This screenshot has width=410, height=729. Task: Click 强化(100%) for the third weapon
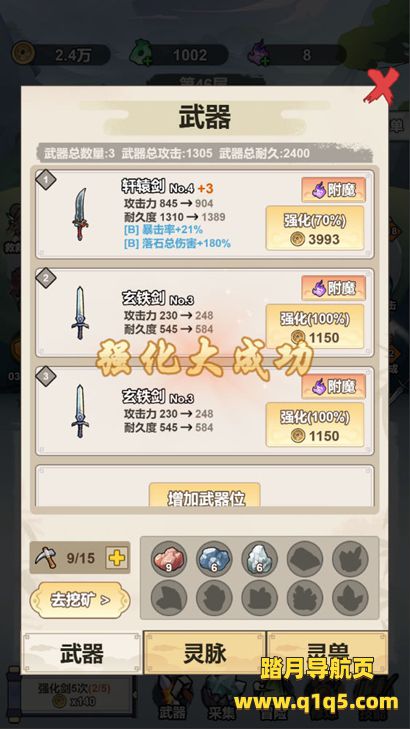coord(315,425)
